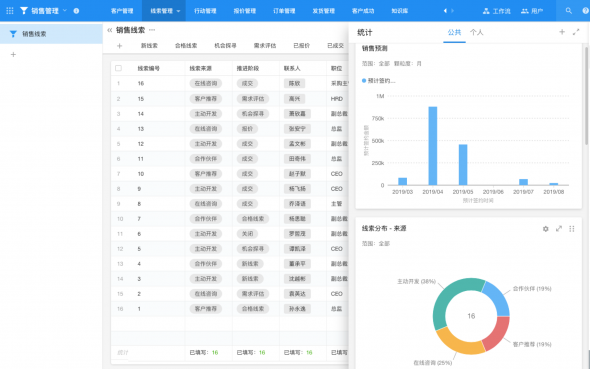Click 合作伙伴 source tag in lead 11 row
590x369 pixels.
[x=206, y=159]
